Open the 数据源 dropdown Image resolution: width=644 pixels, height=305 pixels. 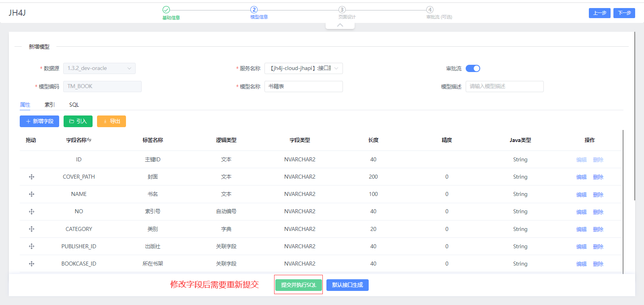tap(99, 68)
